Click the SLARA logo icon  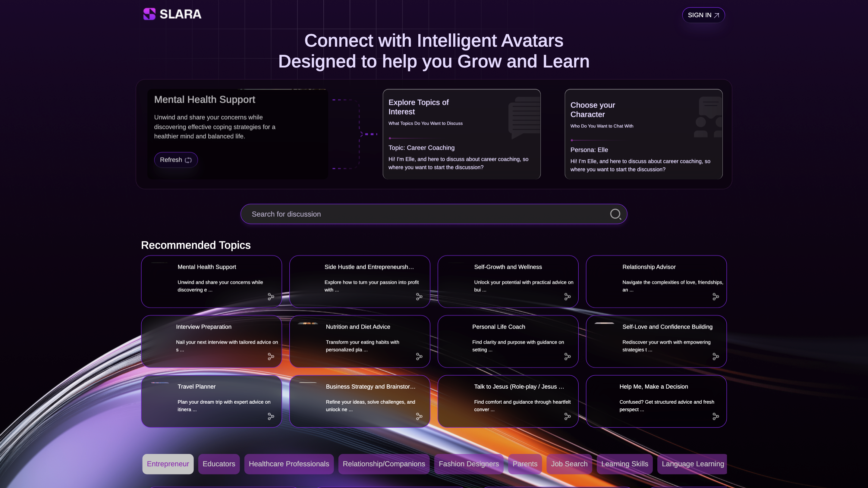coord(149,14)
